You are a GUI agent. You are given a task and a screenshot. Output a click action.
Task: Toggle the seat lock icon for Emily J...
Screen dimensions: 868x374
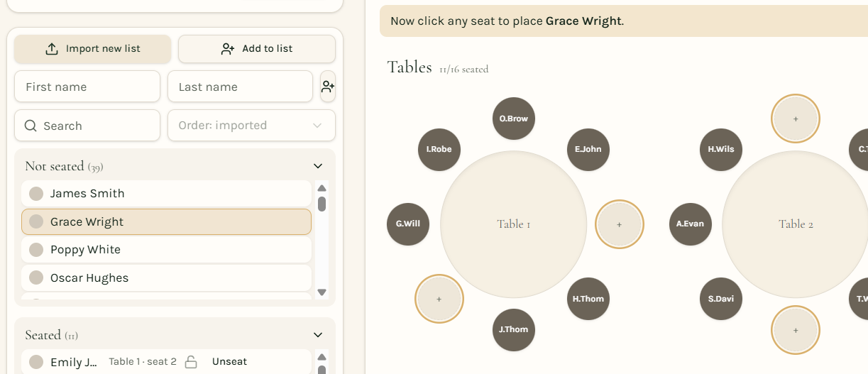coord(191,362)
